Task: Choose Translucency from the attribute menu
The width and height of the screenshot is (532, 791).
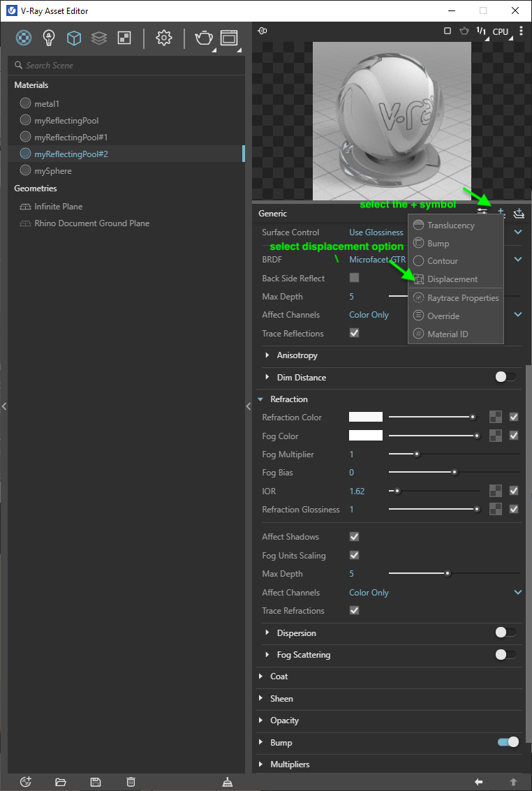Action: [x=456, y=225]
